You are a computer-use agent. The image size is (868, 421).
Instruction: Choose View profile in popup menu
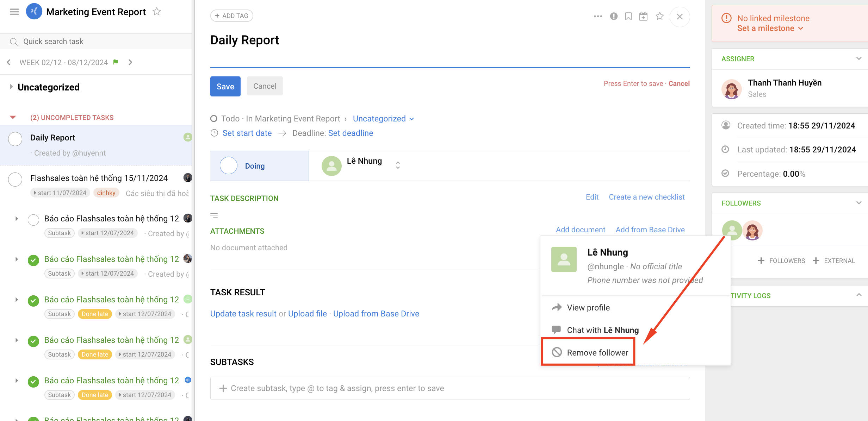[x=588, y=307]
